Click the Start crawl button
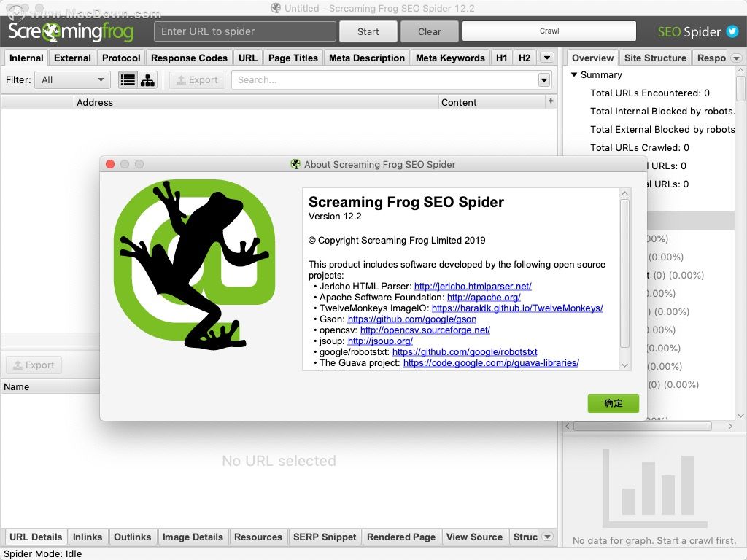Image resolution: width=747 pixels, height=560 pixels. 368,31
